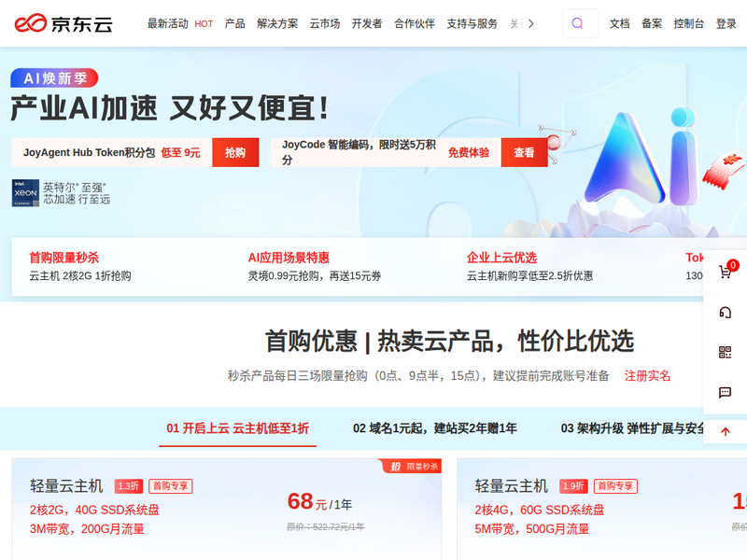Go to 备案 link
The image size is (747, 560).
click(652, 24)
